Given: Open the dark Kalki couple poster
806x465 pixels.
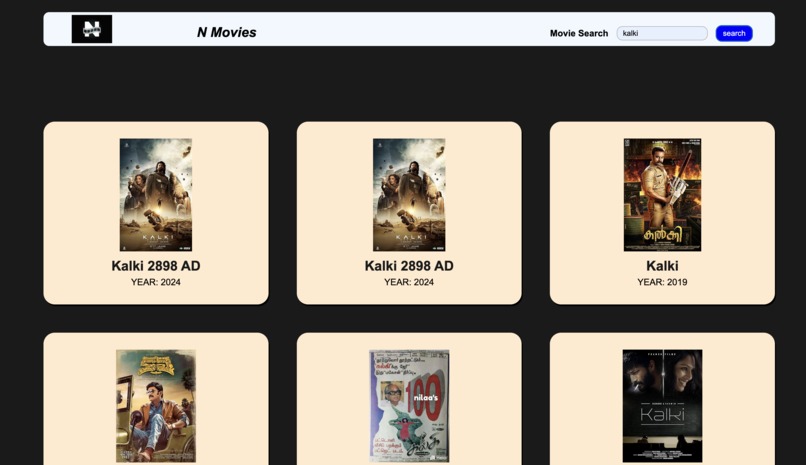Looking at the screenshot, I should (662, 406).
